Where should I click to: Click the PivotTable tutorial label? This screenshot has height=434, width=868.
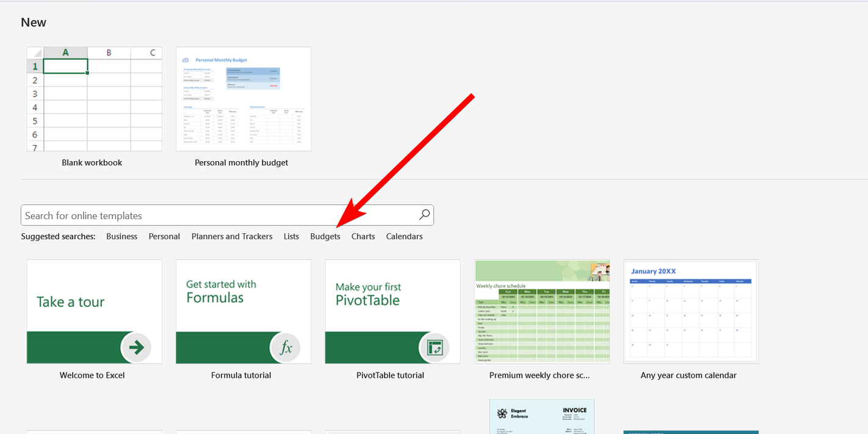(390, 375)
